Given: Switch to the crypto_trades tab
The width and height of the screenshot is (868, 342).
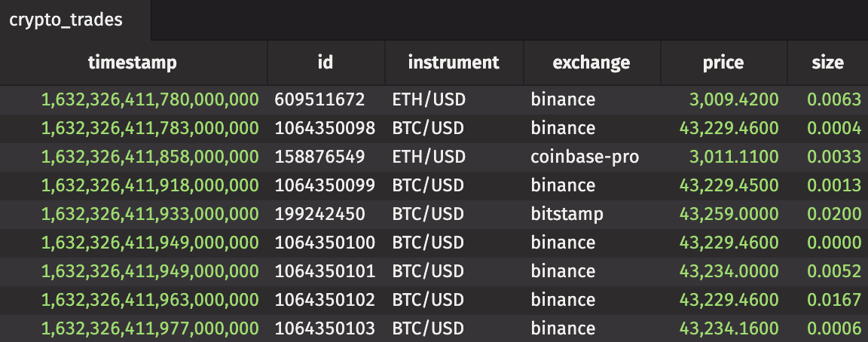Looking at the screenshot, I should (x=66, y=20).
